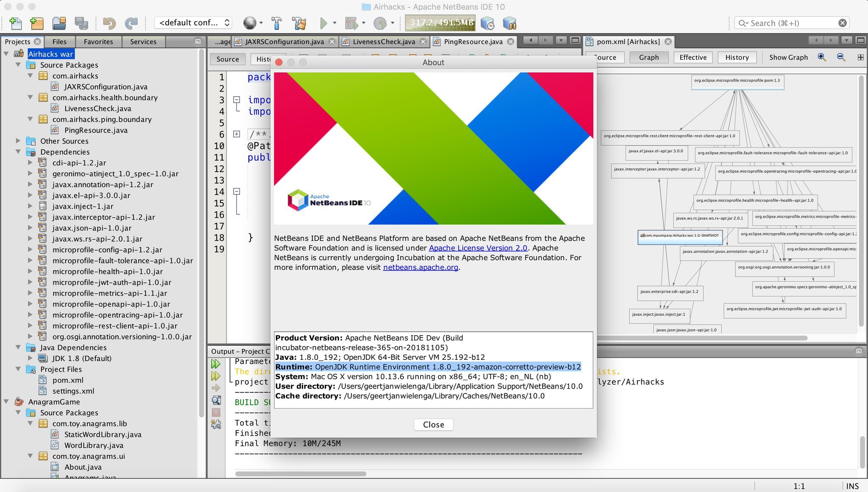Collapse the code fold at line 3
Screen dimensions: 868x492
coord(237,100)
